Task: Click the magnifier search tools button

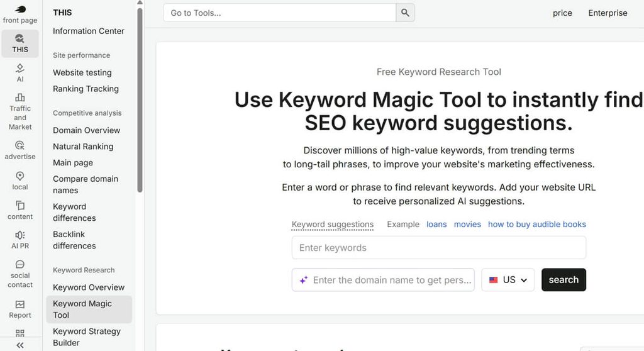Action: click(x=405, y=13)
